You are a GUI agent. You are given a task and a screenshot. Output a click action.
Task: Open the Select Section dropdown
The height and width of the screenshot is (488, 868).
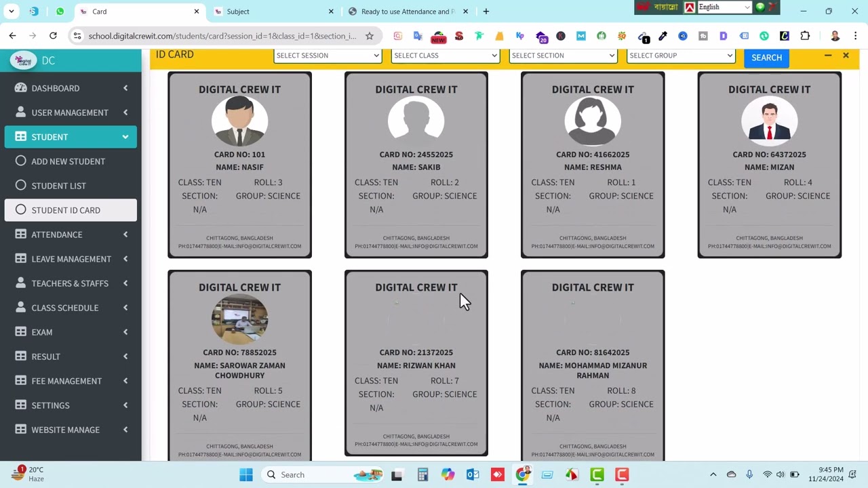click(563, 56)
